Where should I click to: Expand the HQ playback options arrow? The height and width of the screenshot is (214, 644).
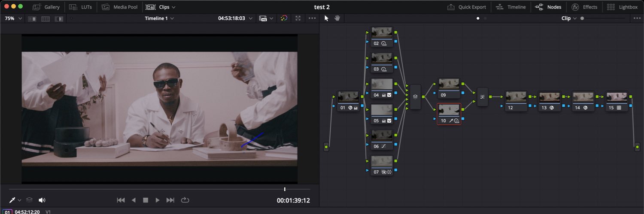pos(271,18)
